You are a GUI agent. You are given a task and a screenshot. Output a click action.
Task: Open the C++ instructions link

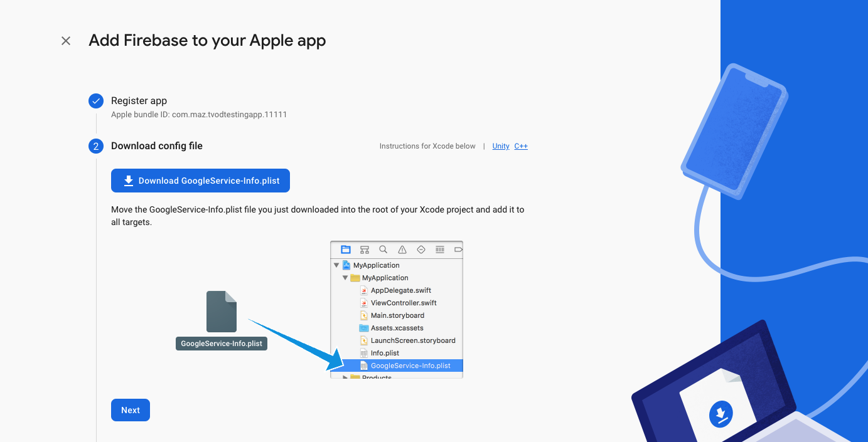(x=521, y=146)
